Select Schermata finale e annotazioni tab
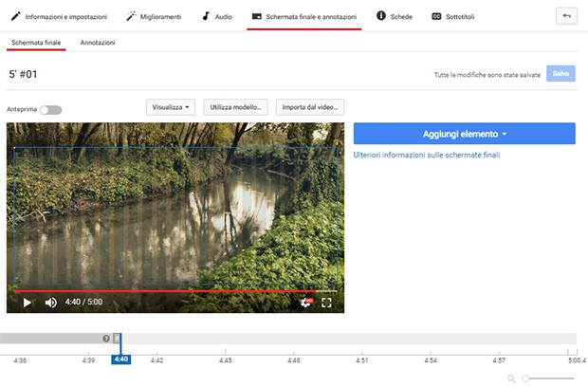 (x=304, y=16)
